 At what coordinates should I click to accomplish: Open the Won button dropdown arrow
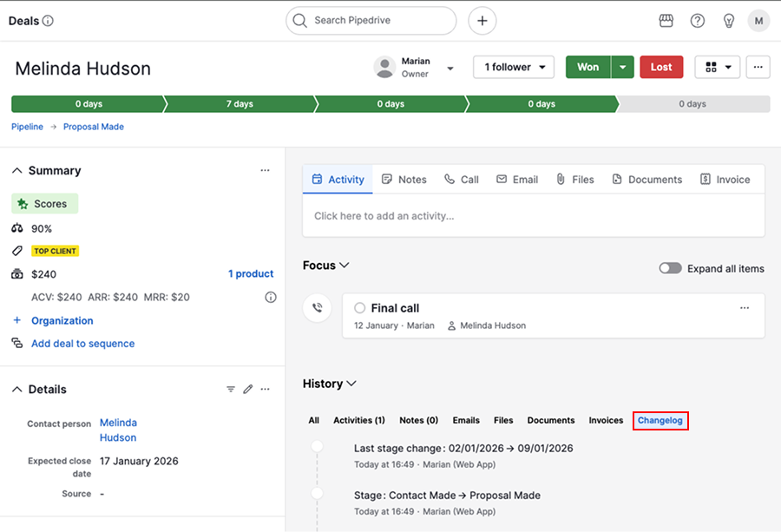(622, 68)
